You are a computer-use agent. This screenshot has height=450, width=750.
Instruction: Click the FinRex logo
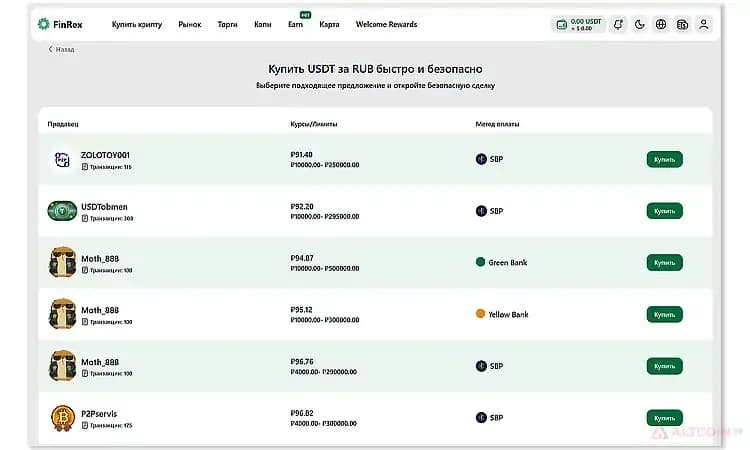point(60,24)
